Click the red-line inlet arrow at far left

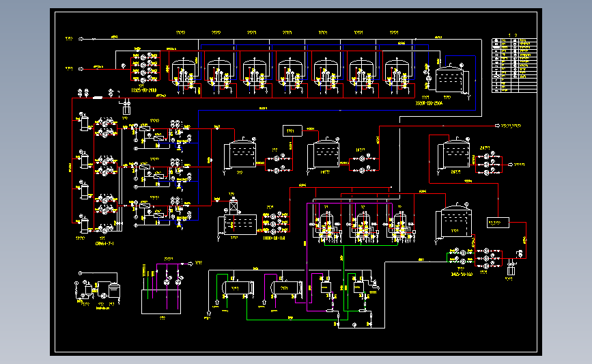(x=81, y=69)
